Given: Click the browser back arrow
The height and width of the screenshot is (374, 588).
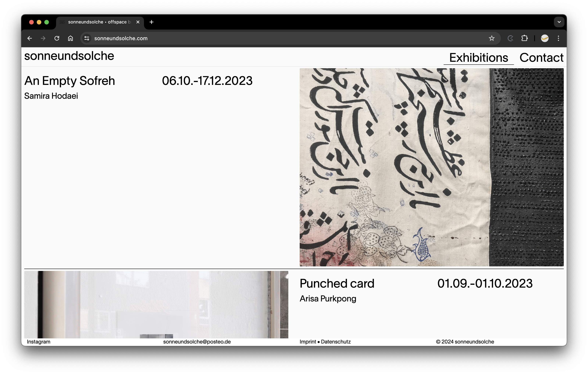Looking at the screenshot, I should point(30,38).
